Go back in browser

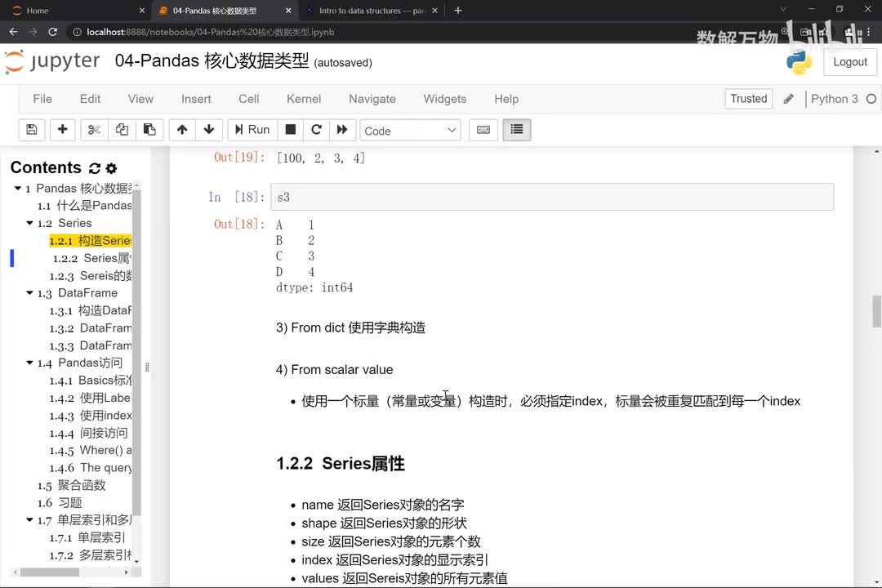[x=14, y=32]
